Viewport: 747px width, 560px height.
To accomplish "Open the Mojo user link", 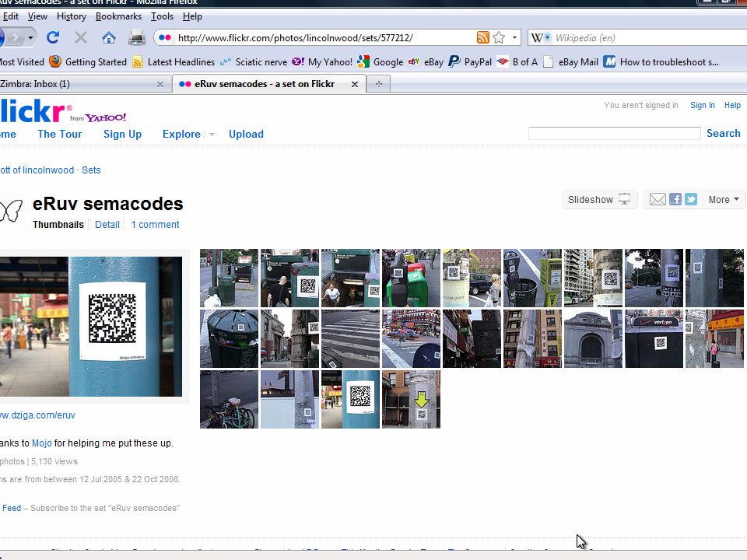I will (x=42, y=443).
